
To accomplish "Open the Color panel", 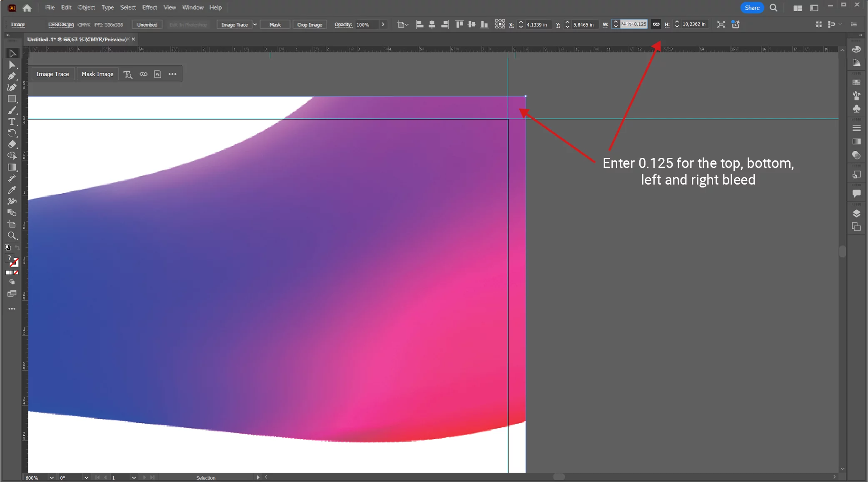I will point(857,49).
